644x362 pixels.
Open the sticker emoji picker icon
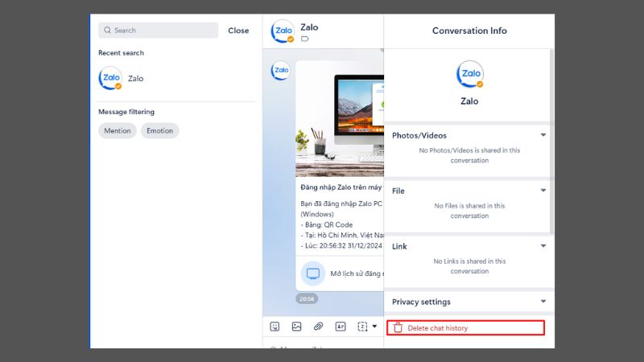point(275,327)
